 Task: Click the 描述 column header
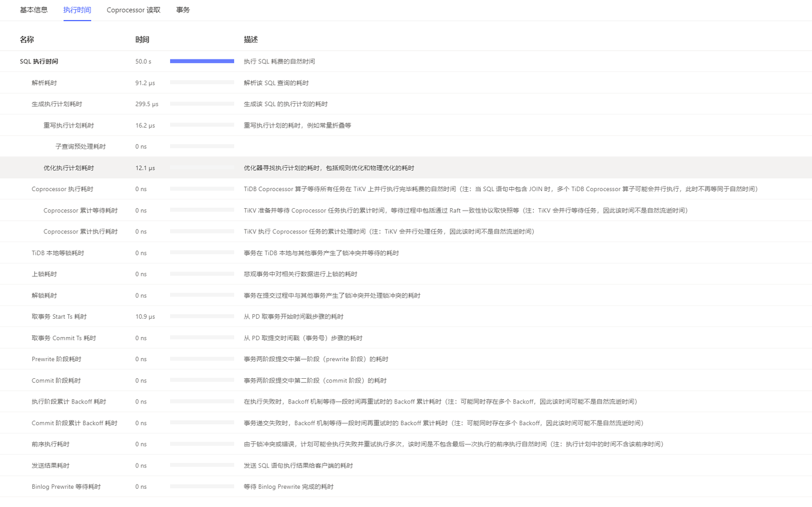click(x=251, y=39)
